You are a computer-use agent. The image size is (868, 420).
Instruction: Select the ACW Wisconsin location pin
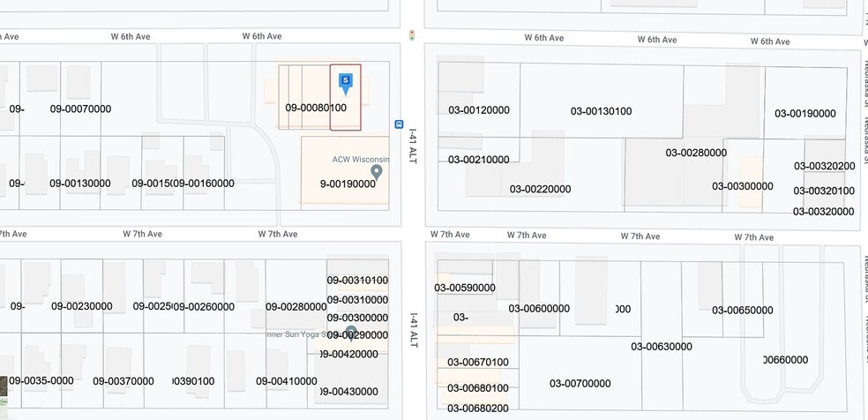pyautogui.click(x=377, y=172)
